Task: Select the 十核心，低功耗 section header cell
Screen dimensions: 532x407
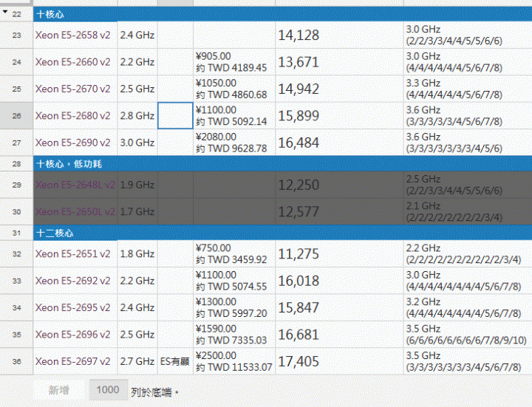Action: pyautogui.click(x=282, y=164)
